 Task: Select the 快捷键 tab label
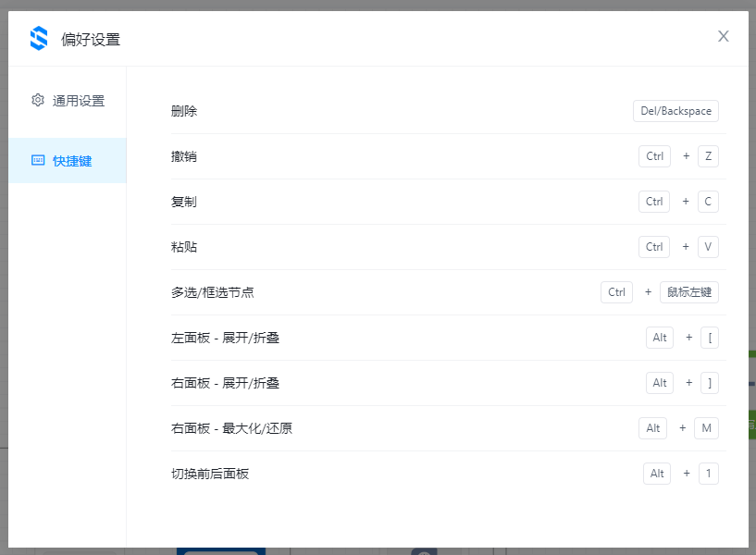point(72,161)
